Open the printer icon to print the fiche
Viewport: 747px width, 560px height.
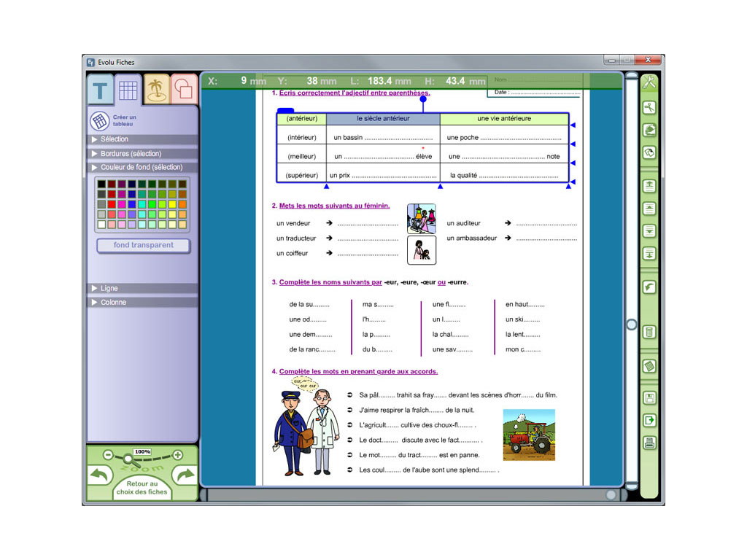(649, 443)
